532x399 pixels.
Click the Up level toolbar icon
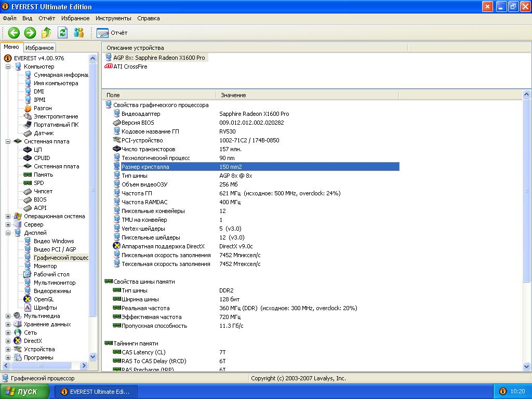[46, 33]
